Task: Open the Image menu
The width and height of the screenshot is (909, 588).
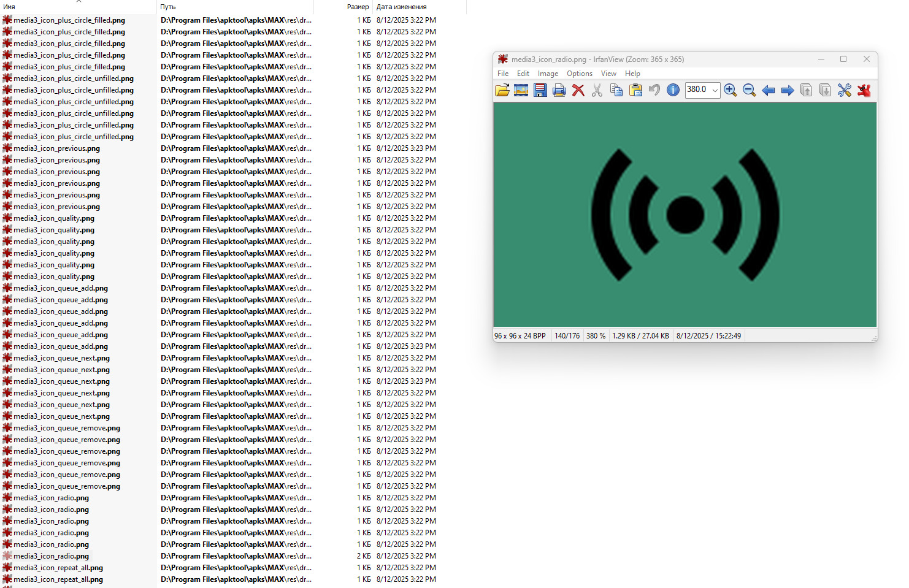Action: [x=548, y=74]
